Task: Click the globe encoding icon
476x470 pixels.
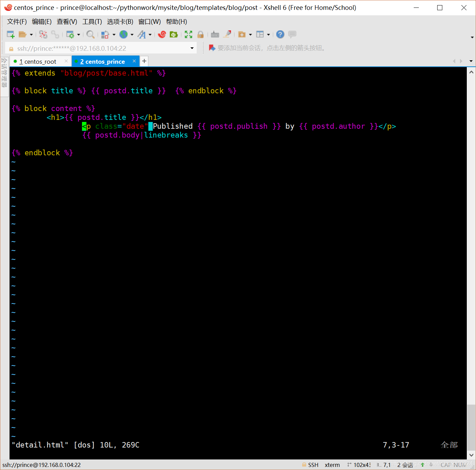Action: [124, 34]
